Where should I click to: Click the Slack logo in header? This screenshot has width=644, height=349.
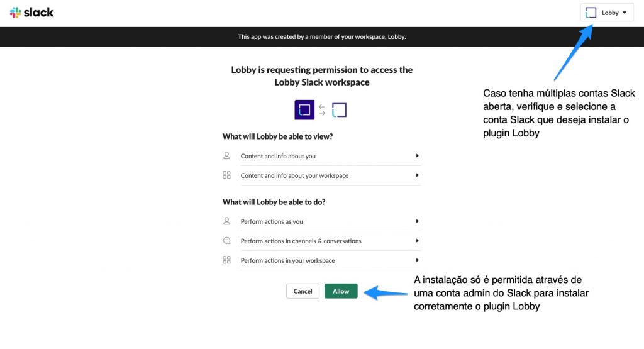[x=31, y=13]
